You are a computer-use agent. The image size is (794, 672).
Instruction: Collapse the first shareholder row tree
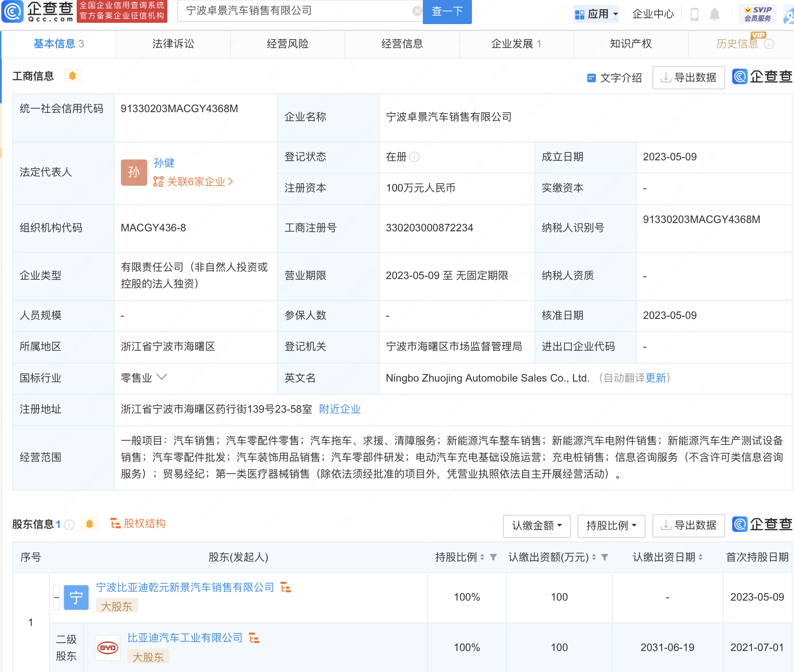[x=57, y=598]
